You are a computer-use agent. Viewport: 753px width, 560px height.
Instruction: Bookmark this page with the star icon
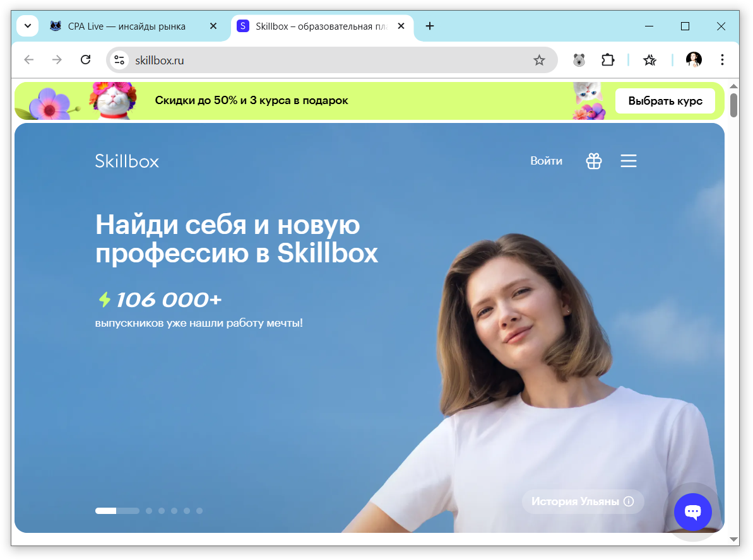539,60
